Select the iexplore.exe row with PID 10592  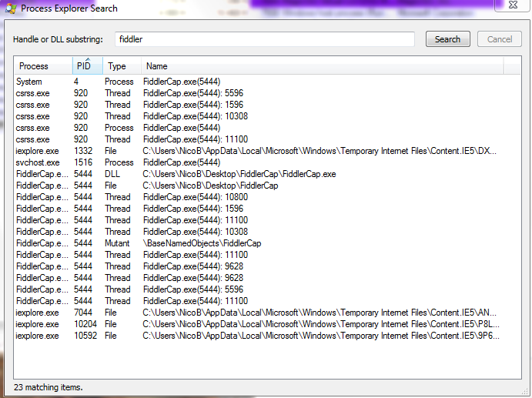267,336
